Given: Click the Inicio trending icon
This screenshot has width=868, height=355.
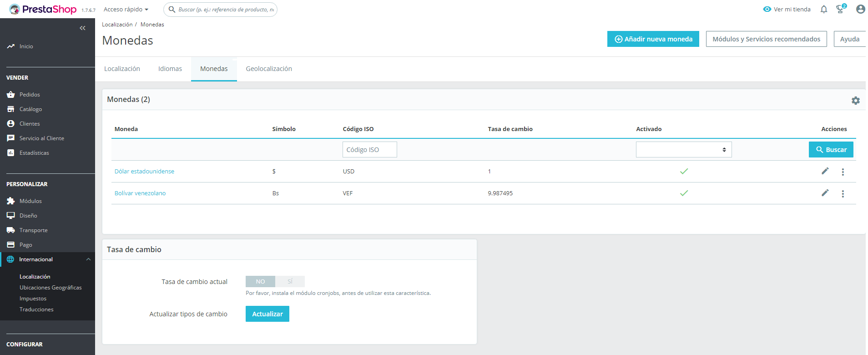Looking at the screenshot, I should (x=11, y=46).
